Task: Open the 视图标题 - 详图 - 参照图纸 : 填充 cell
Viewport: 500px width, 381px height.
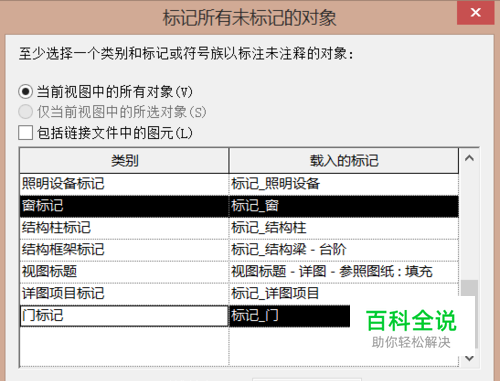Action: pos(344,272)
